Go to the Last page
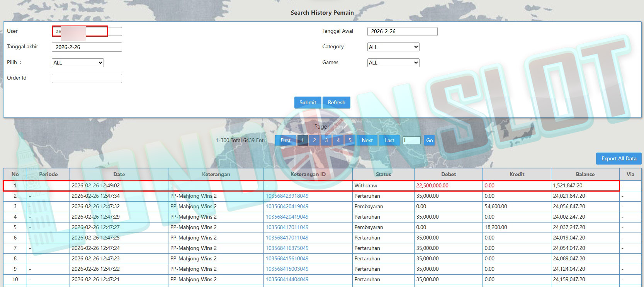644x287 pixels. 389,140
